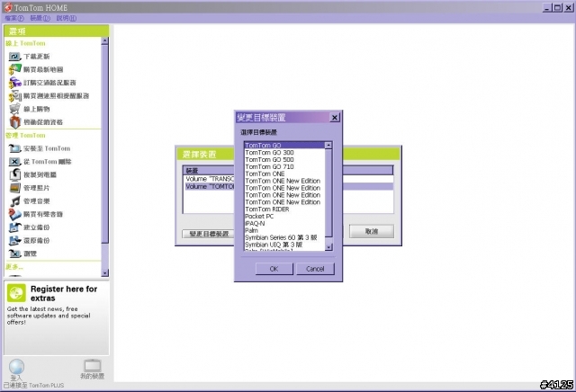576x392 pixels.
Task: Open the 我的裝置 my device icon
Action: tap(92, 365)
